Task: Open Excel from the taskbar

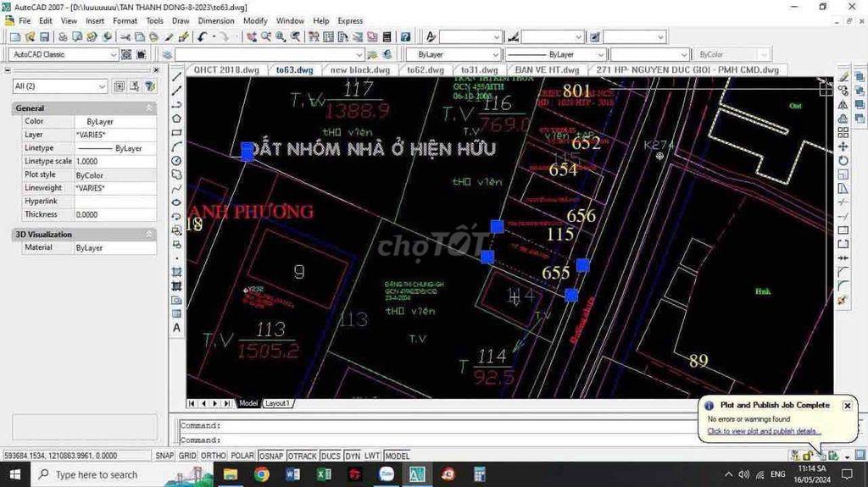Action: point(324,474)
